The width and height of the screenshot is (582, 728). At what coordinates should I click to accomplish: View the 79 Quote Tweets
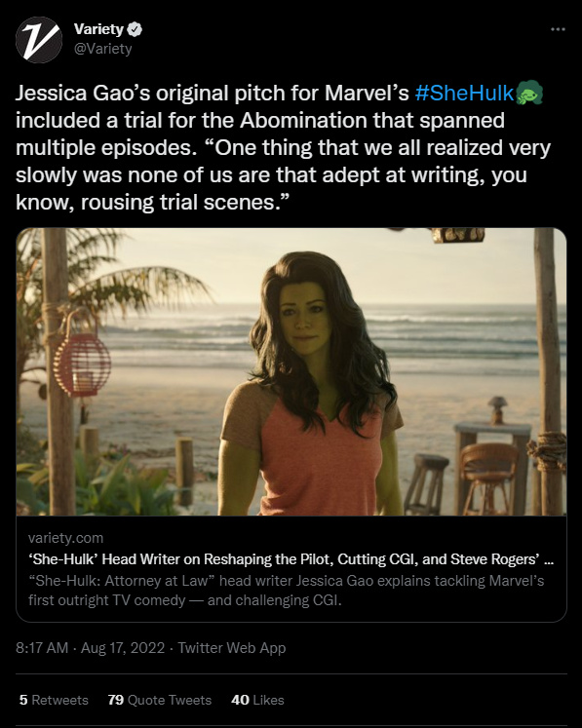click(159, 700)
